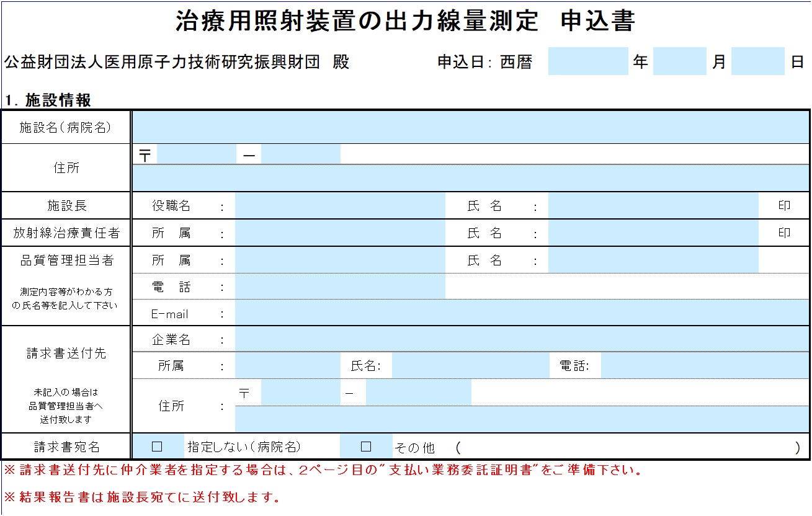Select the 印 mark in 放射線治療責任者 row
This screenshot has height=516, width=812.
point(784,233)
